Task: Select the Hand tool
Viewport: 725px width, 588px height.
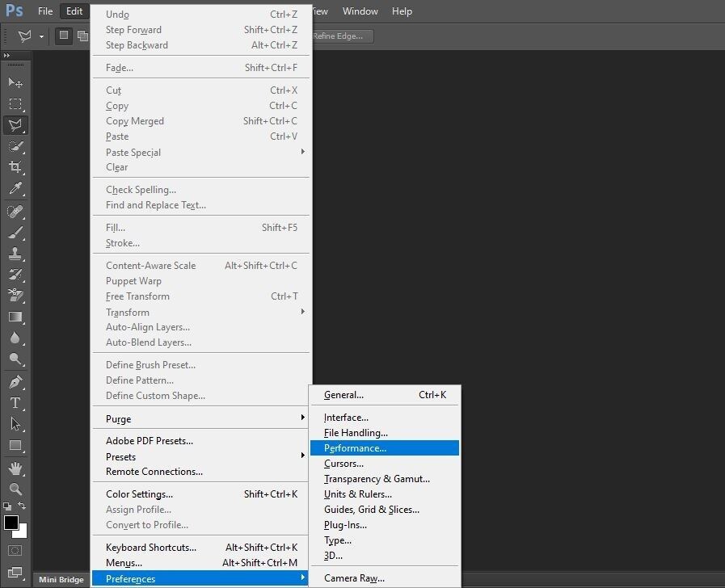Action: click(15, 468)
